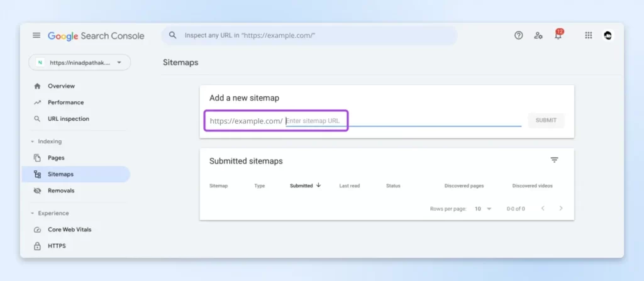The width and height of the screenshot is (644, 281).
Task: Collapse the Indexing section
Action: [x=33, y=141]
